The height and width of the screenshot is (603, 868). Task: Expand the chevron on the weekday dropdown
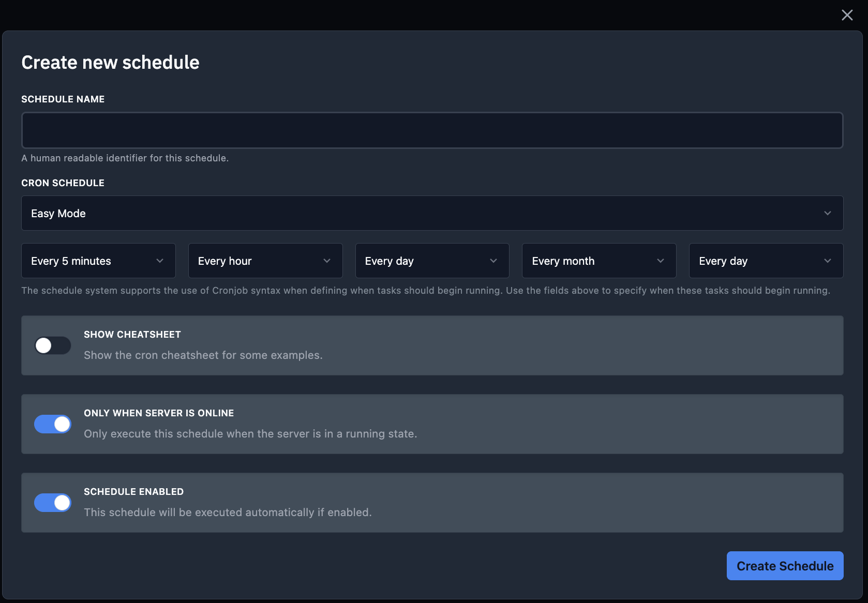click(828, 261)
